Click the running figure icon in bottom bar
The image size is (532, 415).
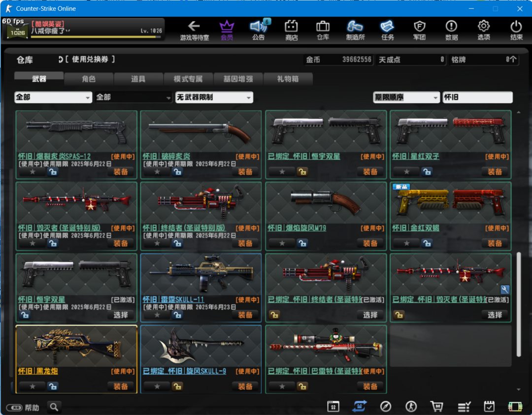tap(411, 406)
